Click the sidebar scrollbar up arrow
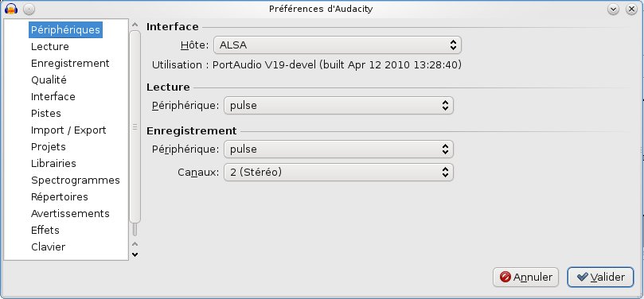The image size is (644, 299). [135, 25]
